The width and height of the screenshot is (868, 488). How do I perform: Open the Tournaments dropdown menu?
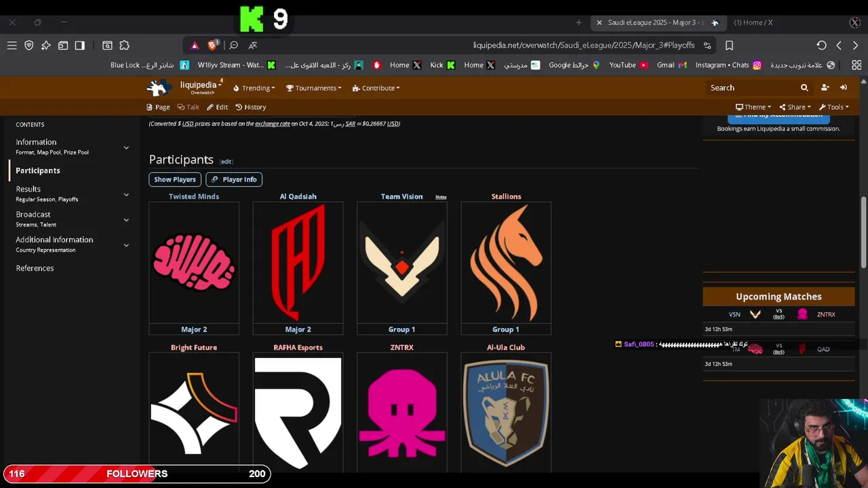(x=313, y=88)
